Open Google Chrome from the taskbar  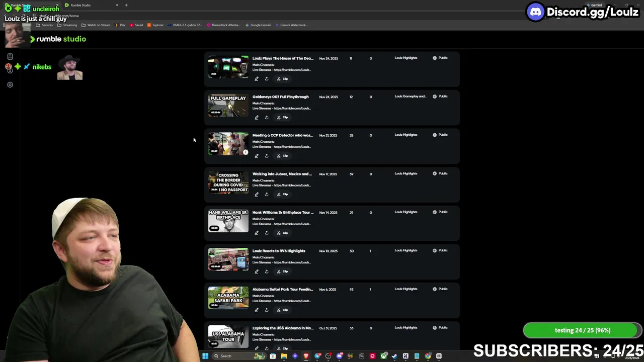[x=428, y=356]
